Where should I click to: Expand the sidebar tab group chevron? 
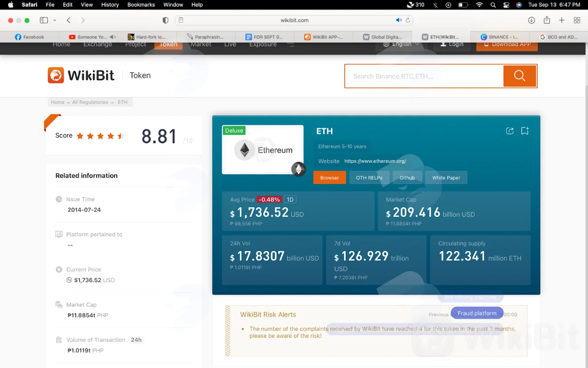point(54,20)
